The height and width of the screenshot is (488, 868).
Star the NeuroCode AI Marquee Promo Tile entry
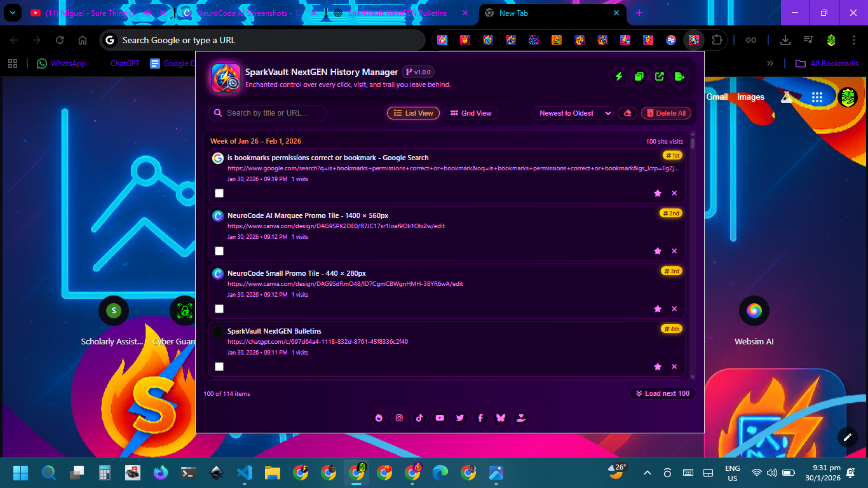(x=658, y=251)
